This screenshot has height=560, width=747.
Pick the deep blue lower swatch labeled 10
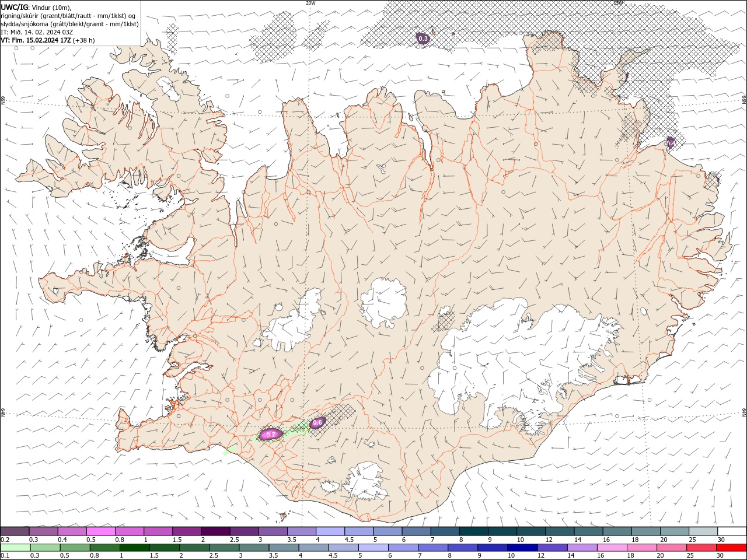[x=522, y=548]
